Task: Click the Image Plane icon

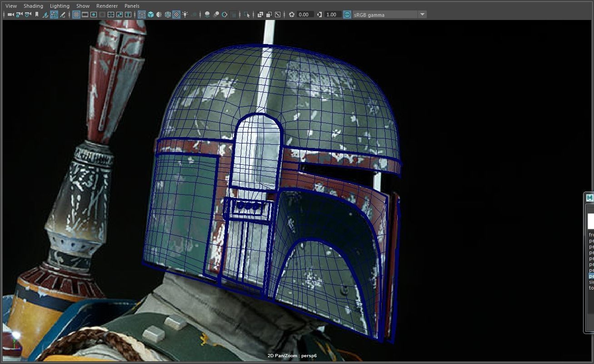Action: click(x=45, y=15)
